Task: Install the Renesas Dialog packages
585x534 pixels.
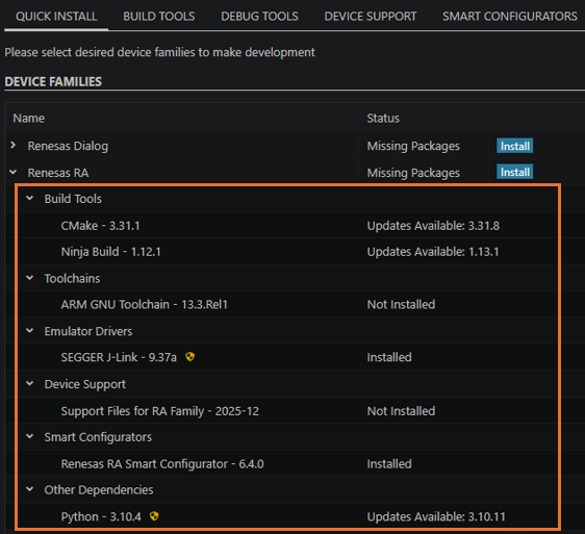Action: tap(514, 146)
